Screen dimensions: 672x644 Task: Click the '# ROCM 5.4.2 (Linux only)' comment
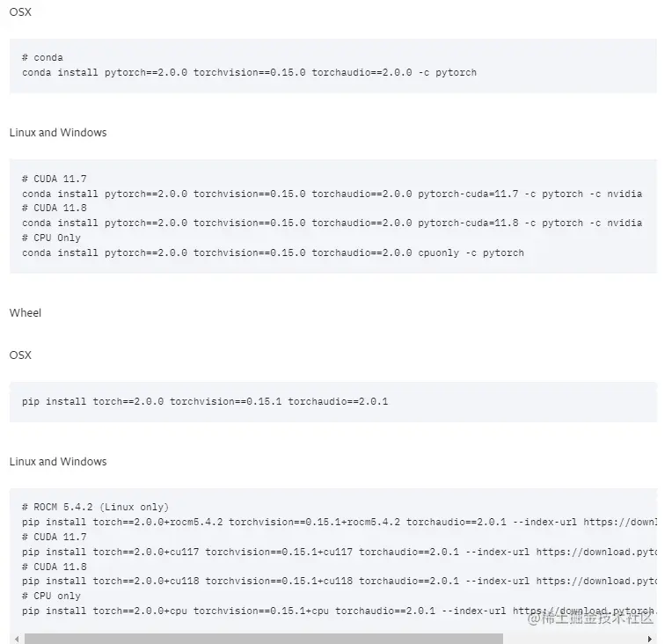(x=95, y=508)
